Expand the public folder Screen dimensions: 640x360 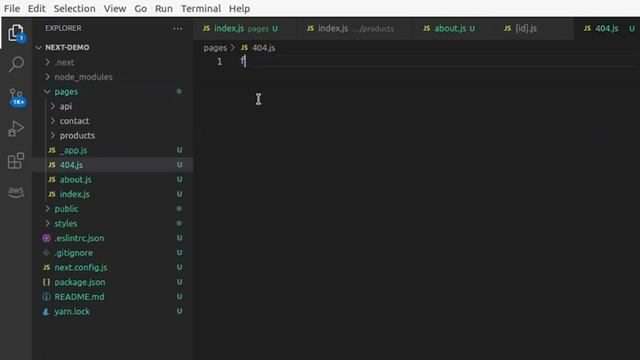pos(47,209)
